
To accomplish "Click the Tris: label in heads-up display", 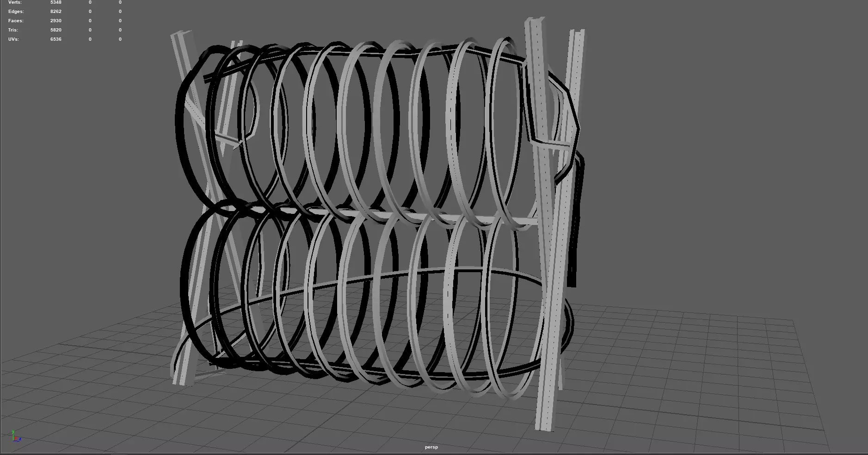I will (x=12, y=30).
